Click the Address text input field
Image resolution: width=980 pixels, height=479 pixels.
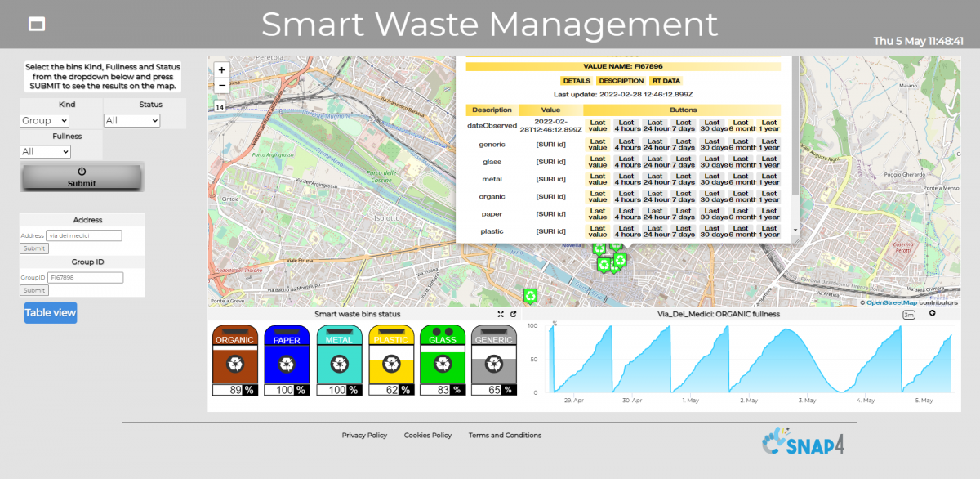(x=84, y=235)
